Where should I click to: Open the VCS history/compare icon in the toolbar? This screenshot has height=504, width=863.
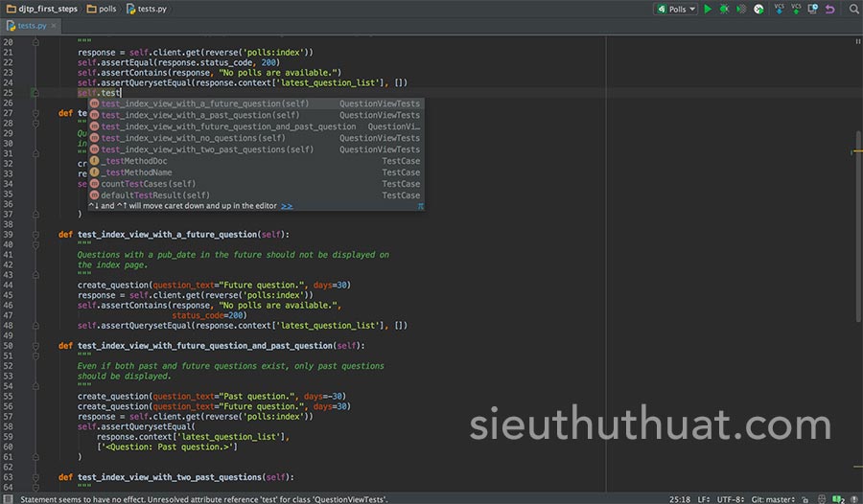pyautogui.click(x=812, y=9)
